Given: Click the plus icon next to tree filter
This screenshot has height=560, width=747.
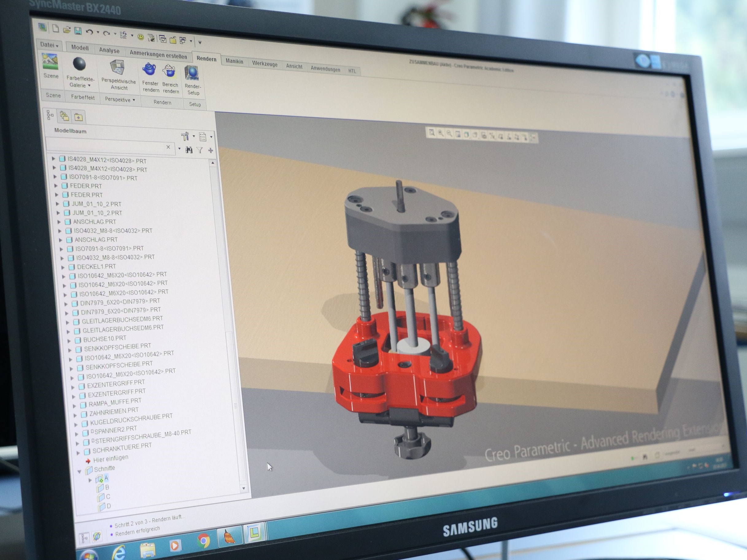Looking at the screenshot, I should point(211,151).
